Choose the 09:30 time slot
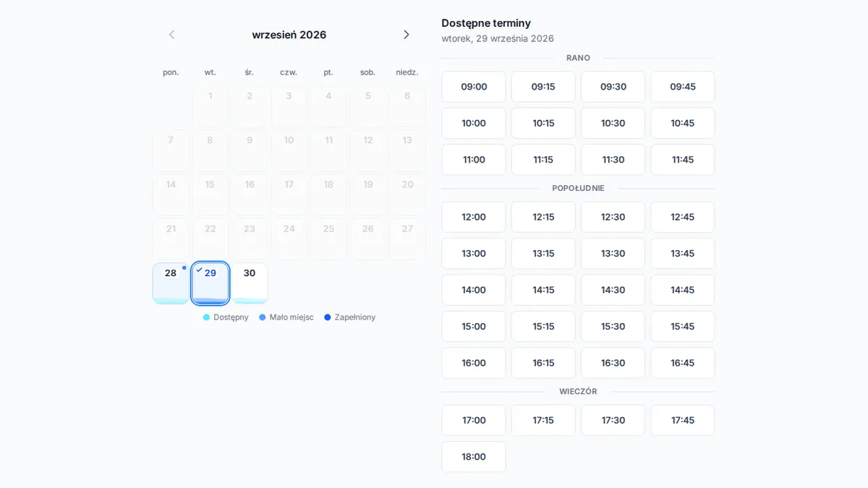868x488 pixels. 613,87
